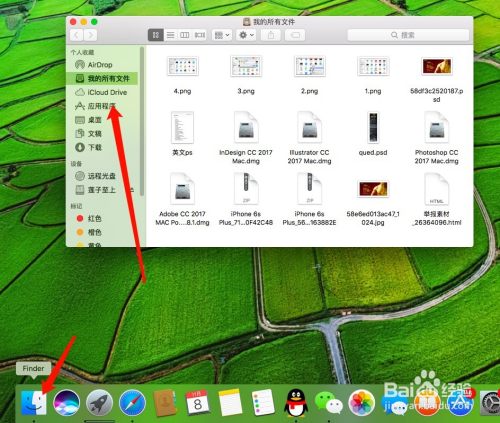Select the 莲子至上 device in sidebar
500x423 pixels.
coord(102,190)
